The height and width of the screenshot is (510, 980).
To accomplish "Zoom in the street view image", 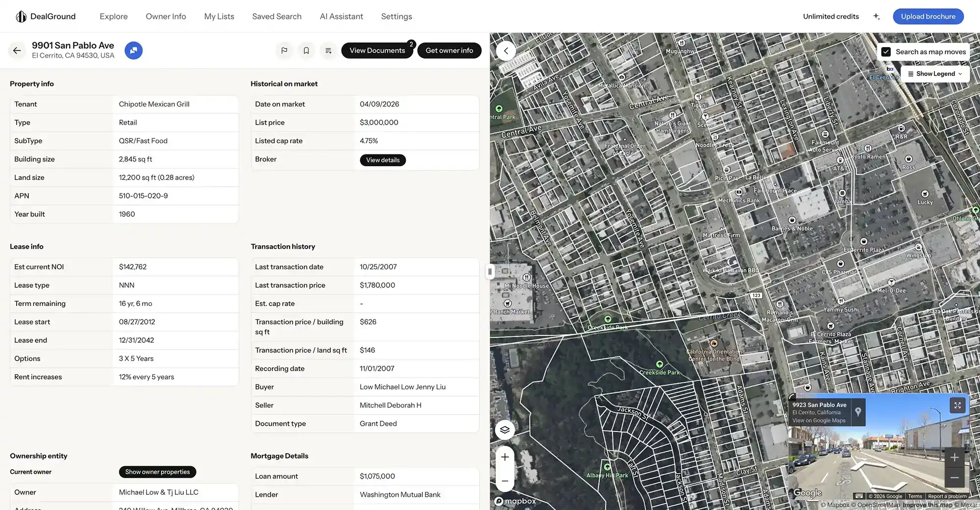I will coord(955,458).
